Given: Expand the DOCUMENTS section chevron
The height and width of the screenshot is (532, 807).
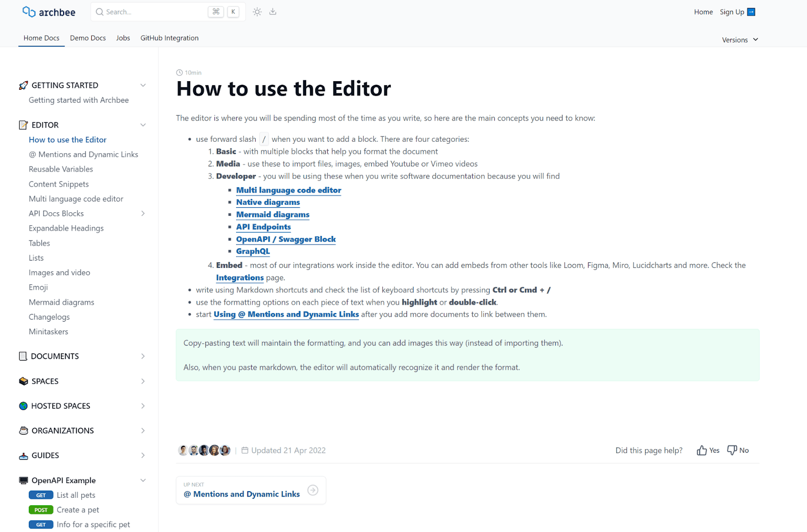Looking at the screenshot, I should click(x=143, y=357).
